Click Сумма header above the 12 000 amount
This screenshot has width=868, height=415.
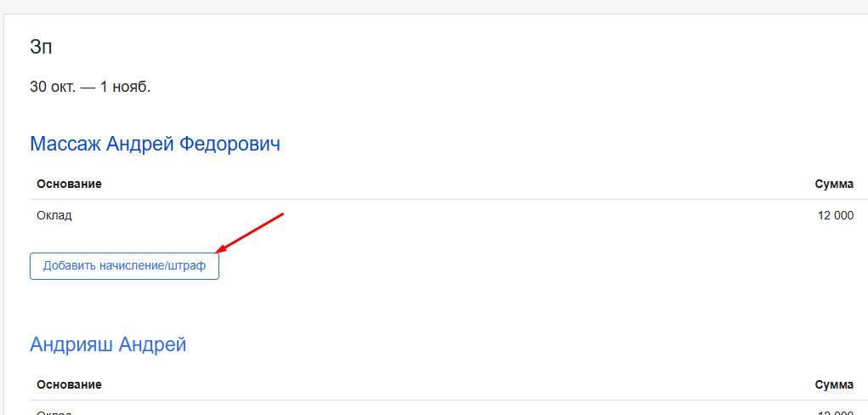pyautogui.click(x=833, y=184)
